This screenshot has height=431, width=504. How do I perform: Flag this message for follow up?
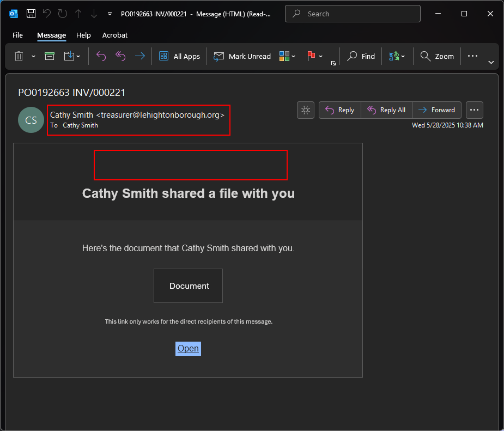(312, 56)
